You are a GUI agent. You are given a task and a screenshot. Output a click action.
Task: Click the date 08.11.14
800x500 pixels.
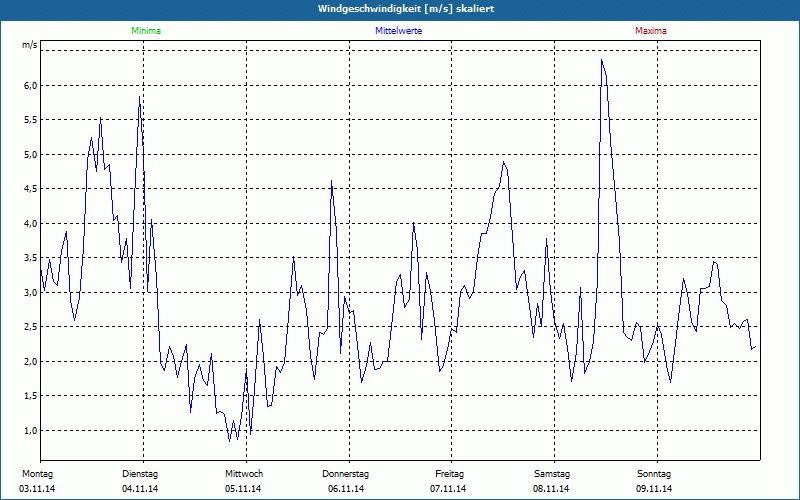(551, 489)
